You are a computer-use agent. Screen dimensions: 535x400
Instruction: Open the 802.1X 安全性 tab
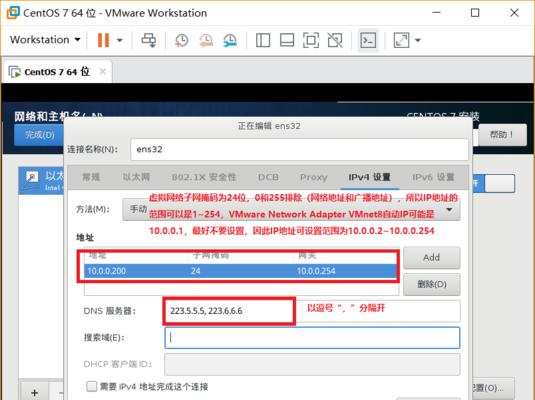(204, 177)
